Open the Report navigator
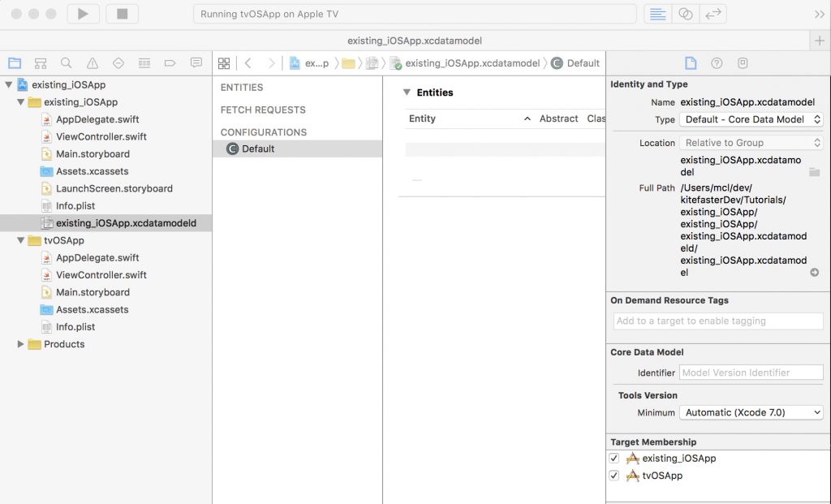This screenshot has width=831, height=504. 196,63
